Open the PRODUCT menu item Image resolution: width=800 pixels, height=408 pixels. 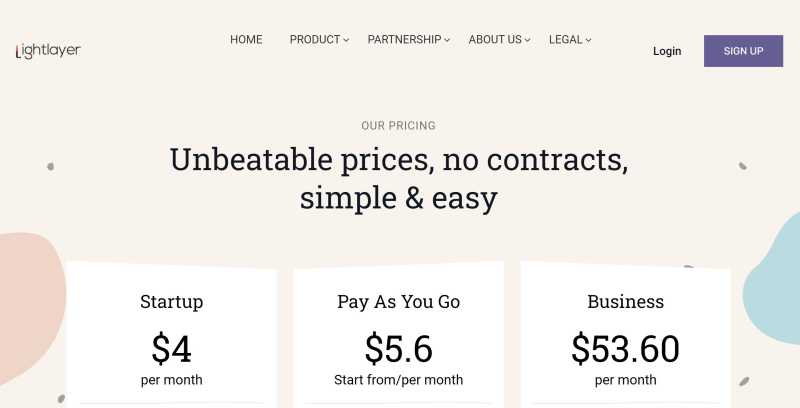pos(315,40)
